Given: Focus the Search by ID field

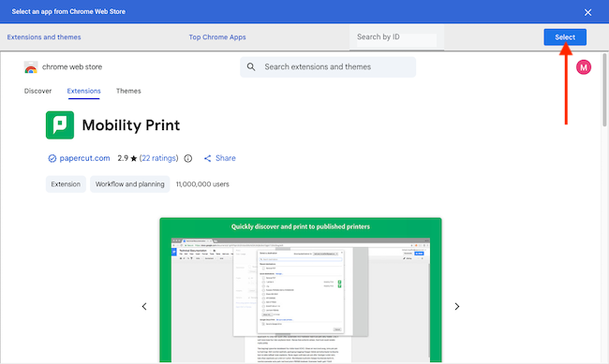Looking at the screenshot, I should click(x=396, y=37).
